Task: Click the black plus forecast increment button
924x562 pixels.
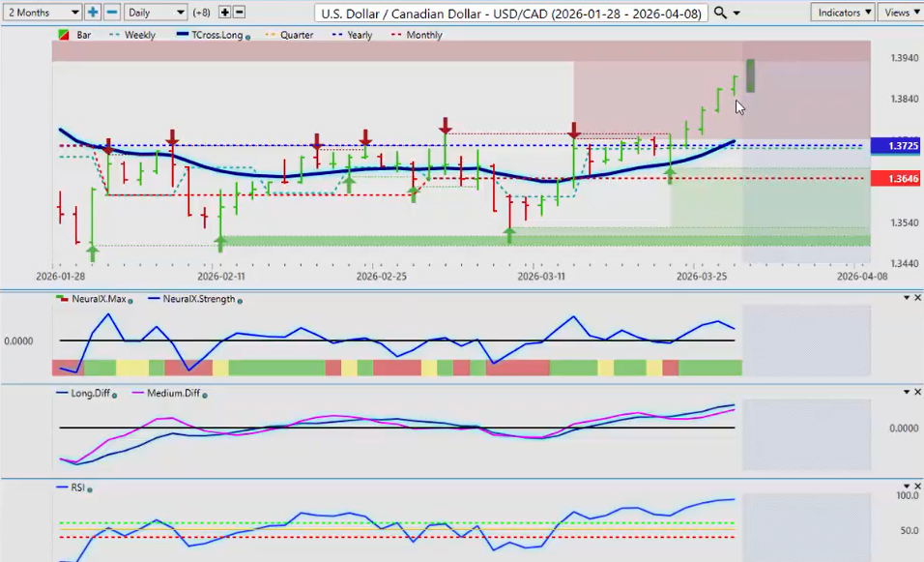Action: [x=224, y=13]
